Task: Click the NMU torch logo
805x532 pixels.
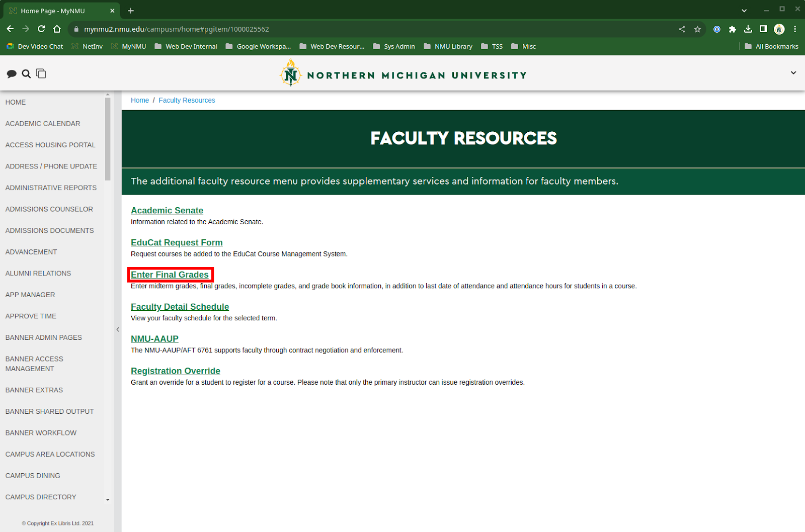Action: click(290, 73)
